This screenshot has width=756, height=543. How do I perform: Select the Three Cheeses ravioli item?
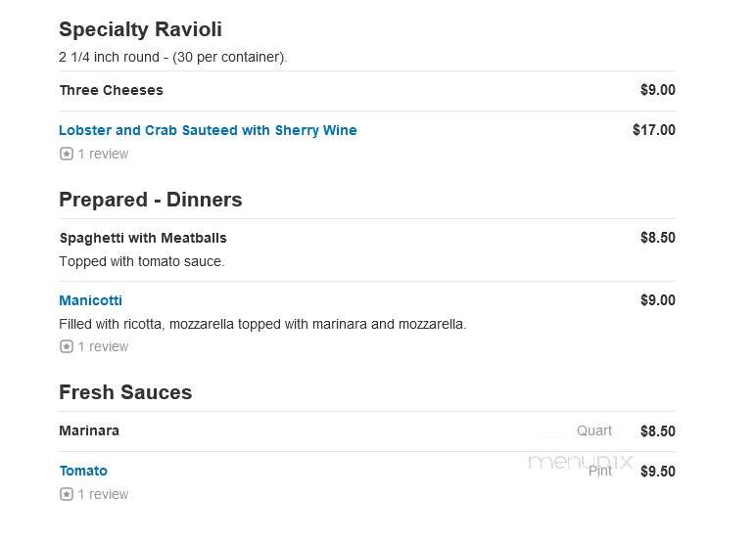[112, 90]
